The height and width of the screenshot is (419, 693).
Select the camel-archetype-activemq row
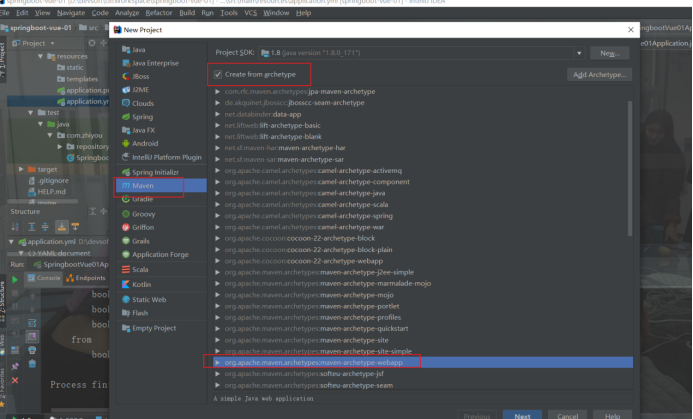[423, 171]
